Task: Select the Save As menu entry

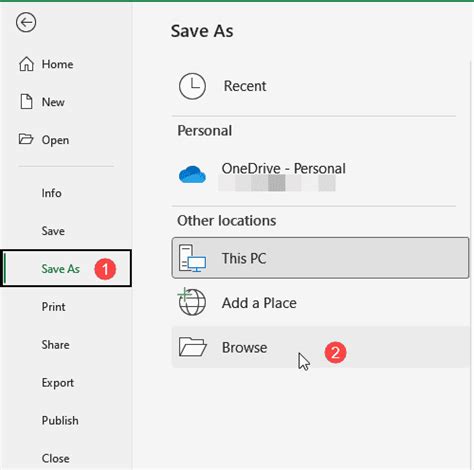Action: 66,268
